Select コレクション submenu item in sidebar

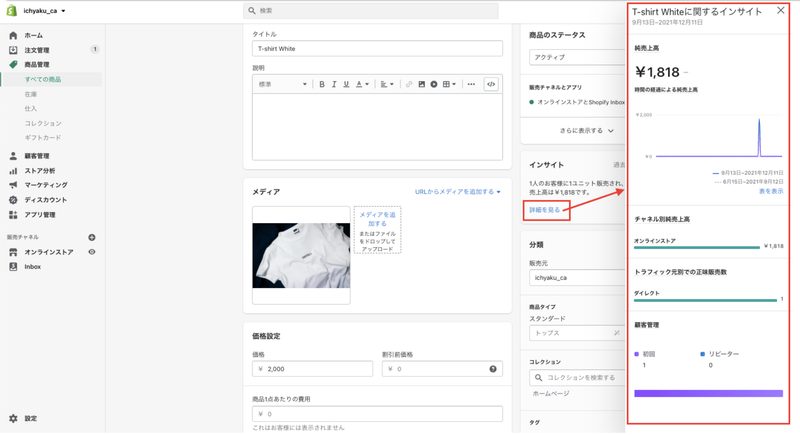tap(43, 123)
